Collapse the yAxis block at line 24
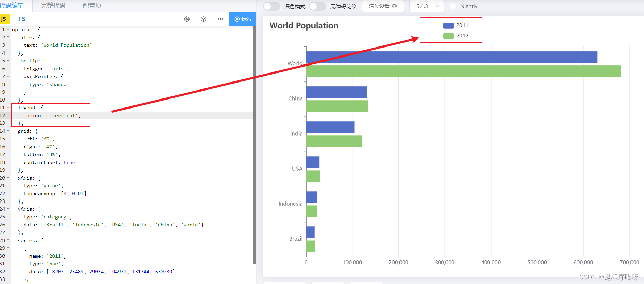The image size is (644, 284). click(8, 209)
